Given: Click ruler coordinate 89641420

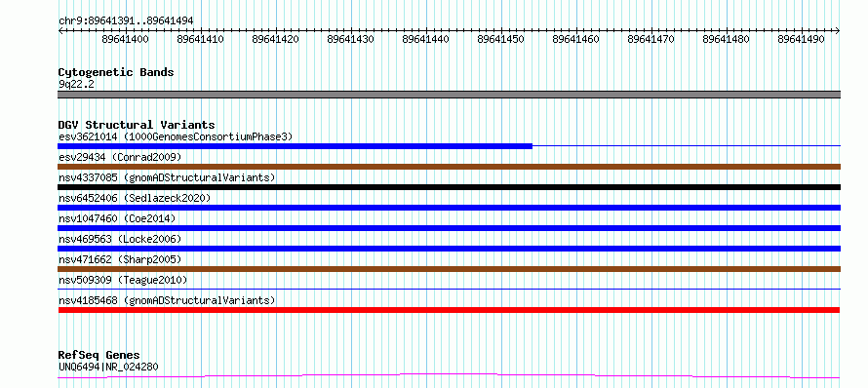Looking at the screenshot, I should 276,40.
